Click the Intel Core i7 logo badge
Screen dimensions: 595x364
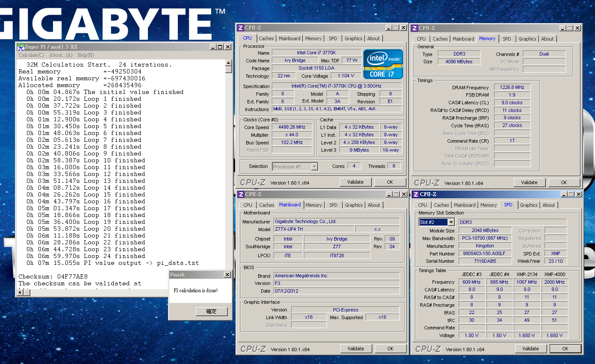coord(383,64)
